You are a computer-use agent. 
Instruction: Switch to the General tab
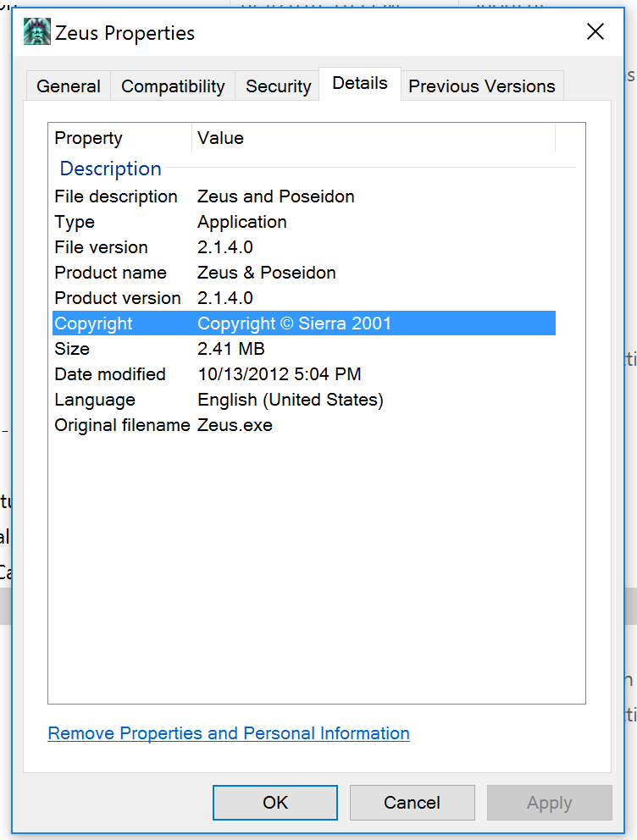pos(69,86)
